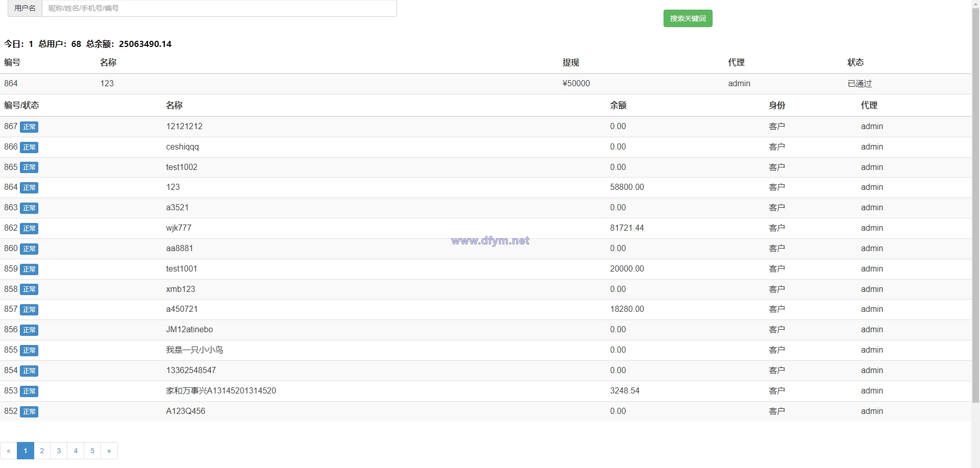Go to page 3 in pagination

click(59, 451)
